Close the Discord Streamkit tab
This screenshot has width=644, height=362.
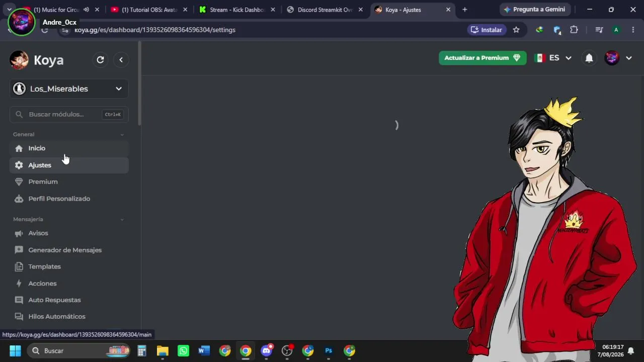pyautogui.click(x=360, y=10)
